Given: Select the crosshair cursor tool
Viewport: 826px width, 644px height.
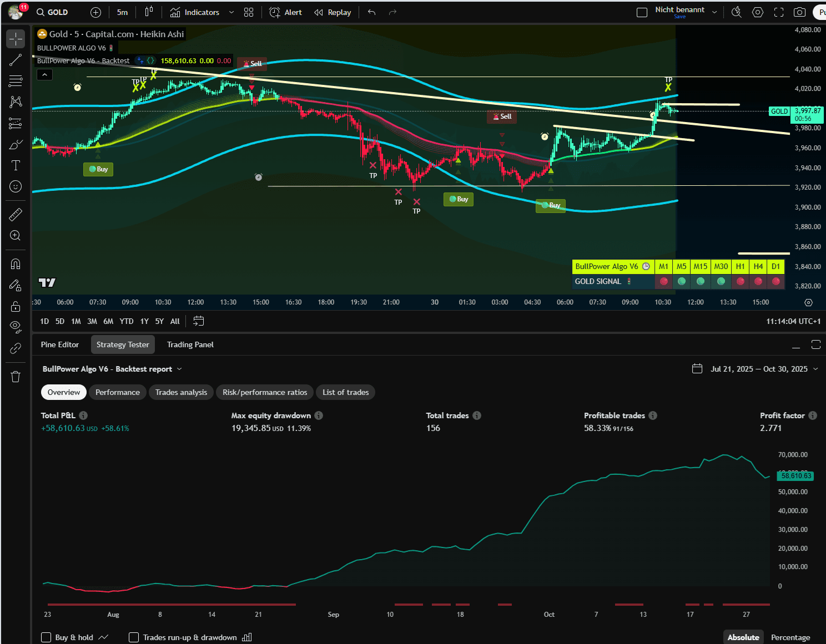Looking at the screenshot, I should (16, 39).
